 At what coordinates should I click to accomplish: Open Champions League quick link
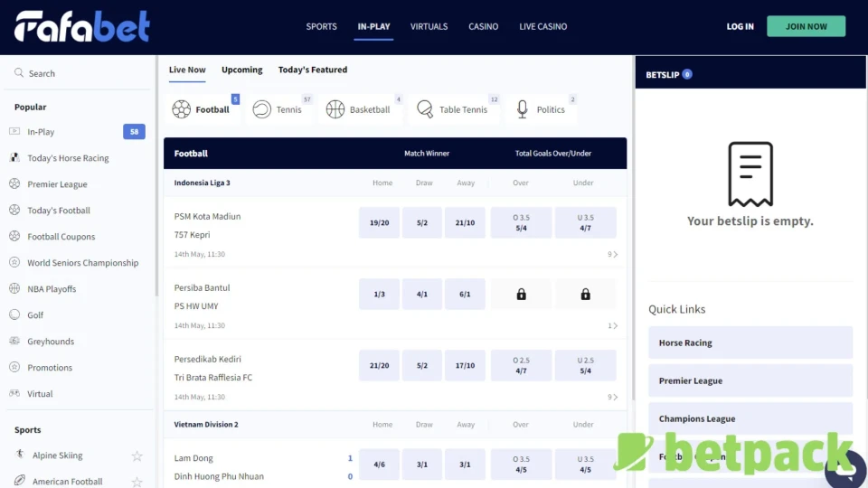750,418
